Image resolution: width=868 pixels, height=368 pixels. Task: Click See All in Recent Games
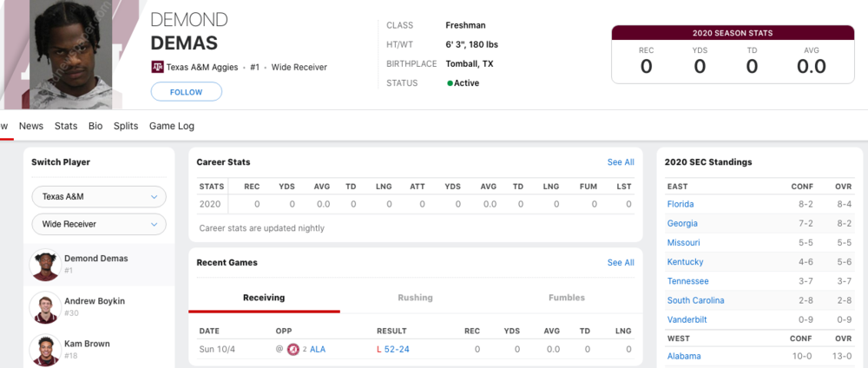[621, 263]
